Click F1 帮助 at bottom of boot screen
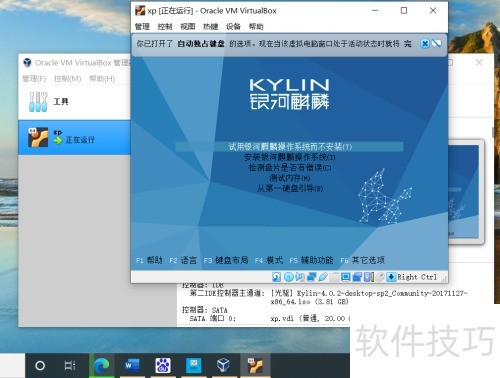This screenshot has height=378, width=500. (149, 260)
